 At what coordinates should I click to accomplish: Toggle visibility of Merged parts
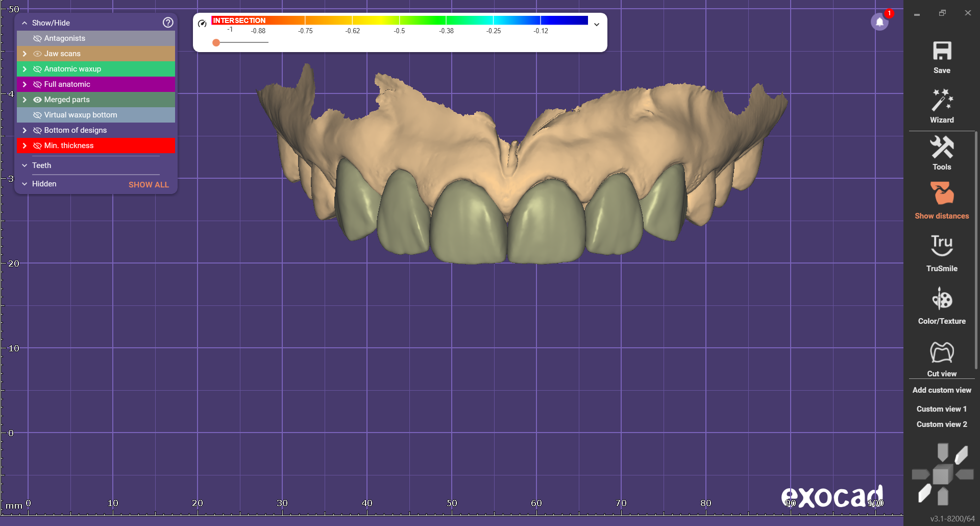coord(37,100)
